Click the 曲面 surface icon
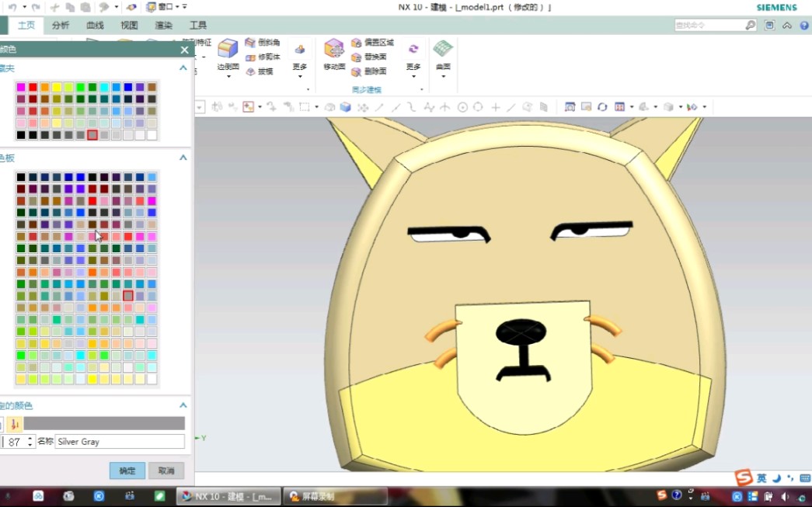 pyautogui.click(x=443, y=49)
